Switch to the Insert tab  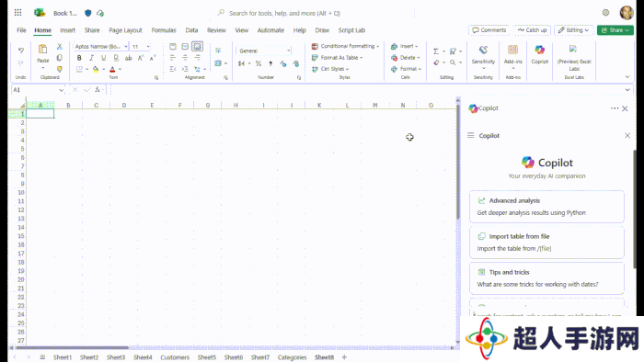(x=67, y=30)
